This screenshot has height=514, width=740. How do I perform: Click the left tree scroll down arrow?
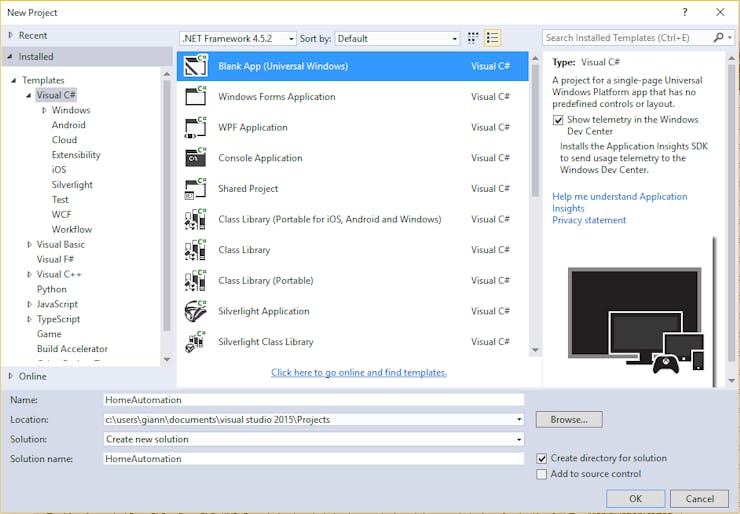point(167,360)
